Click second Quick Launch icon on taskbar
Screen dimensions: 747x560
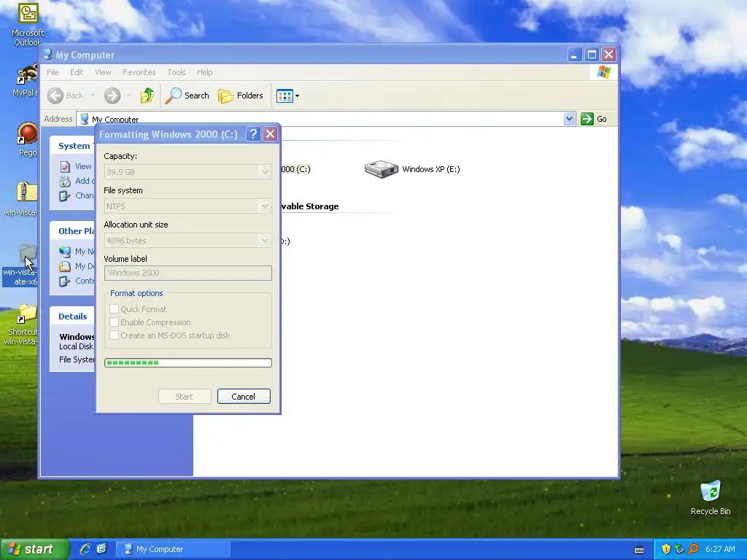tap(101, 550)
